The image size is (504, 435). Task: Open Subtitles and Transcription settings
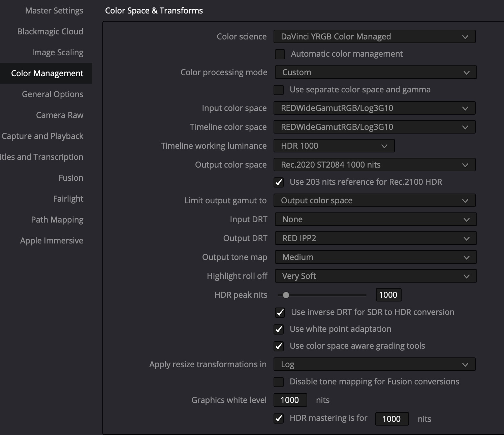41,157
